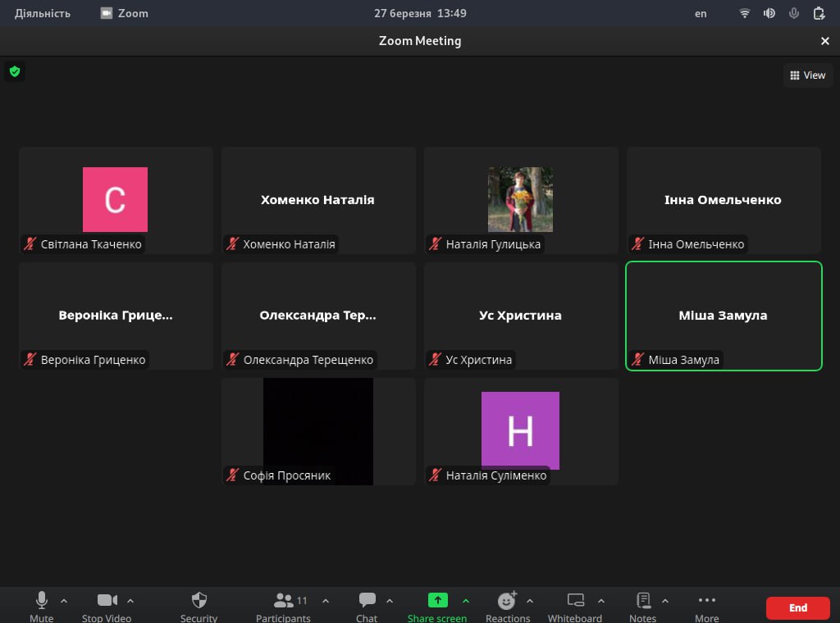
Task: Expand the Whiteboard options arrow
Action: point(601,601)
